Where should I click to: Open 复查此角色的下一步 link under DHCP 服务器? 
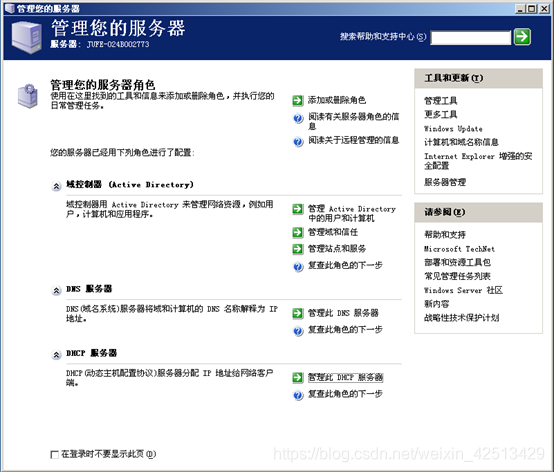[345, 394]
